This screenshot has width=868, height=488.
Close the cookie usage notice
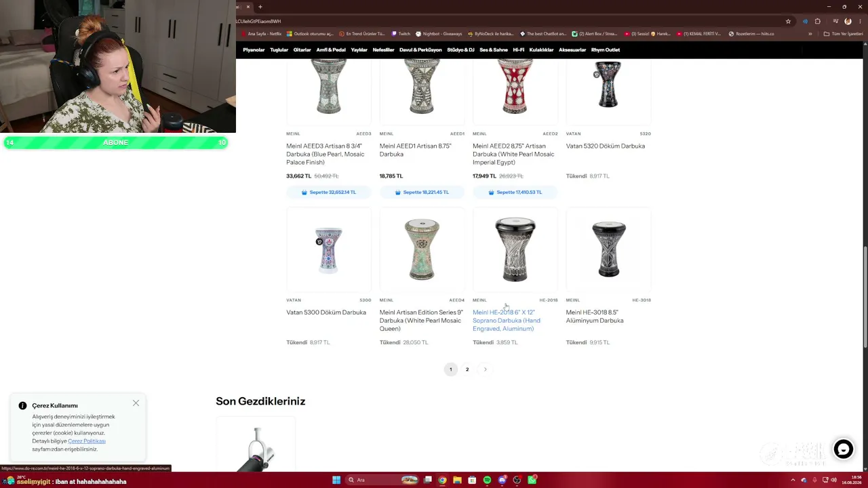click(x=136, y=403)
